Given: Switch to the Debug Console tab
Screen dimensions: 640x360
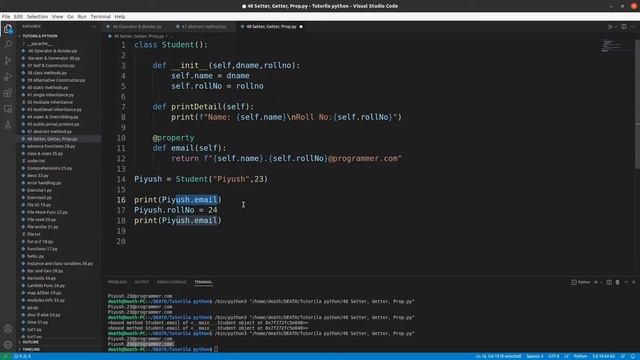Looking at the screenshot, I should coord(171,282).
